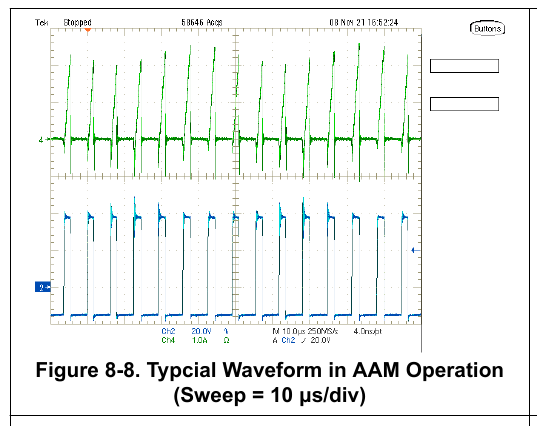Click the blue trigger level arrow

[x=415, y=250]
